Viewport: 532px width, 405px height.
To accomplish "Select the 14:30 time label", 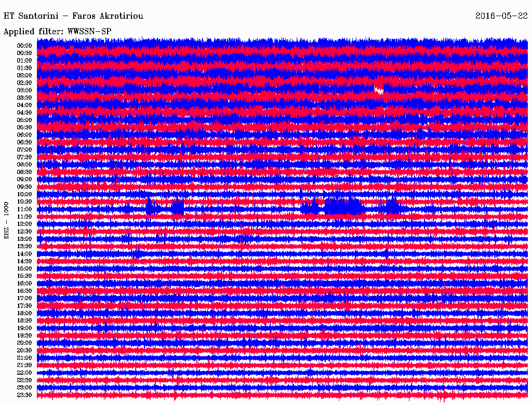I will click(24, 261).
